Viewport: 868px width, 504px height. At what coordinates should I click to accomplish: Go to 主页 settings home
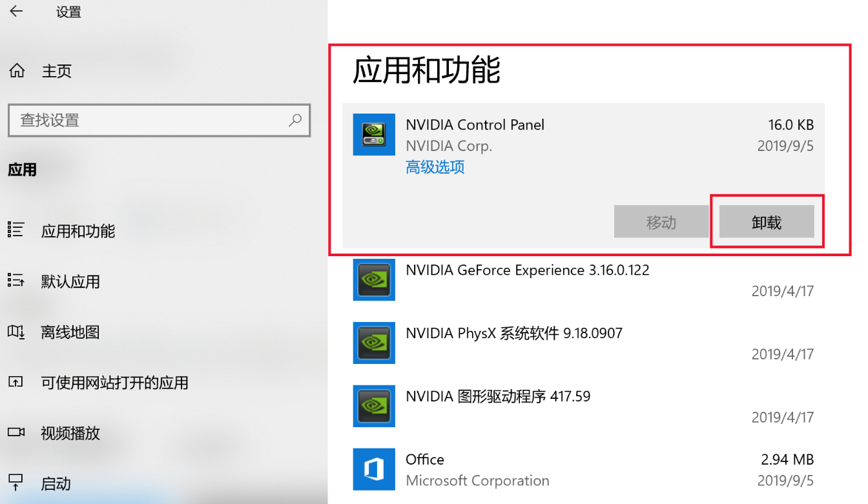coord(57,71)
